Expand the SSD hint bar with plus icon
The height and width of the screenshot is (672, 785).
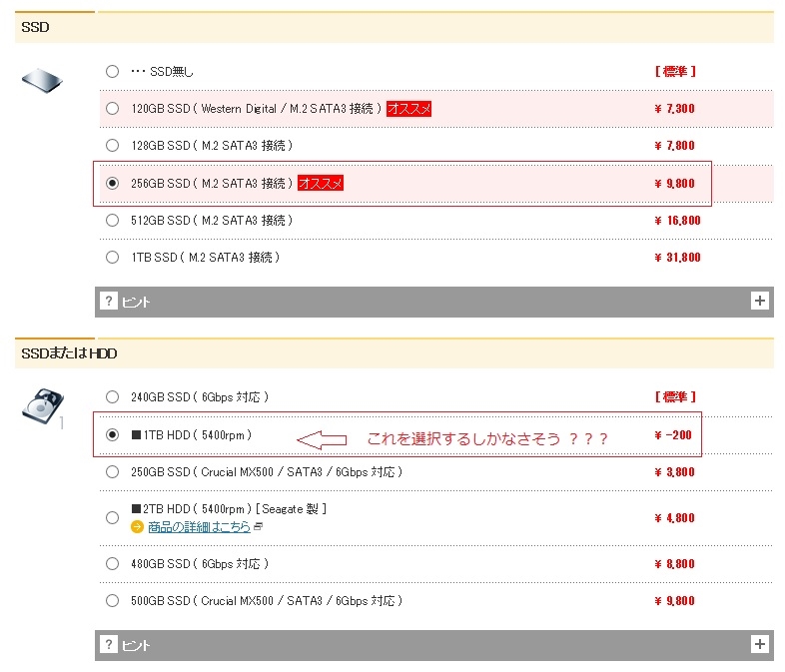[x=760, y=301]
